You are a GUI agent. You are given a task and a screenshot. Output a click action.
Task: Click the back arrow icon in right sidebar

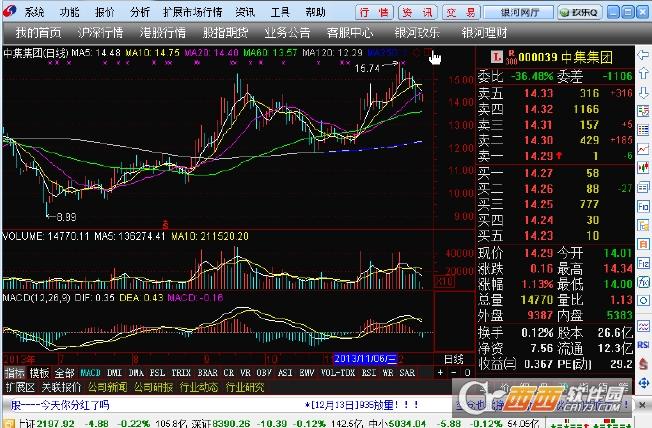(x=643, y=55)
